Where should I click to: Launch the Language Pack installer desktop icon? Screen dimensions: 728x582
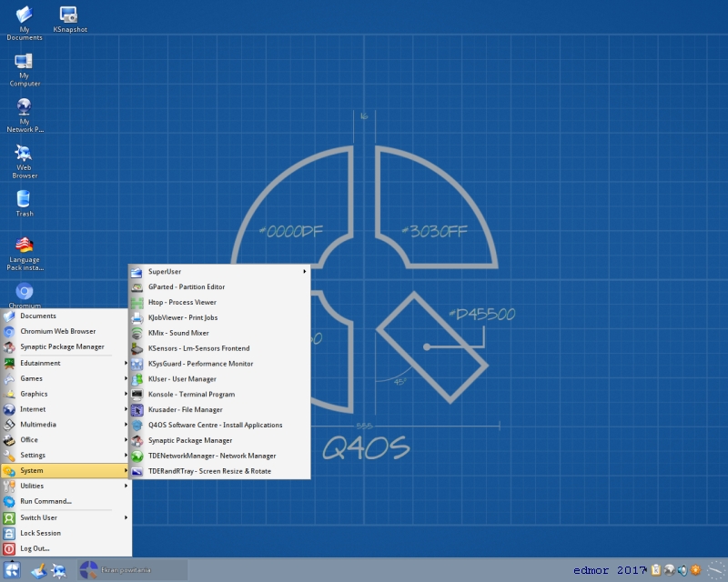25,254
